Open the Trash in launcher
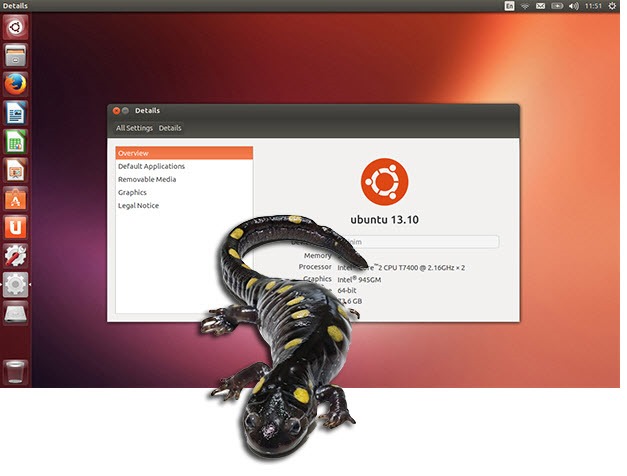627x476 pixels. pyautogui.click(x=16, y=372)
